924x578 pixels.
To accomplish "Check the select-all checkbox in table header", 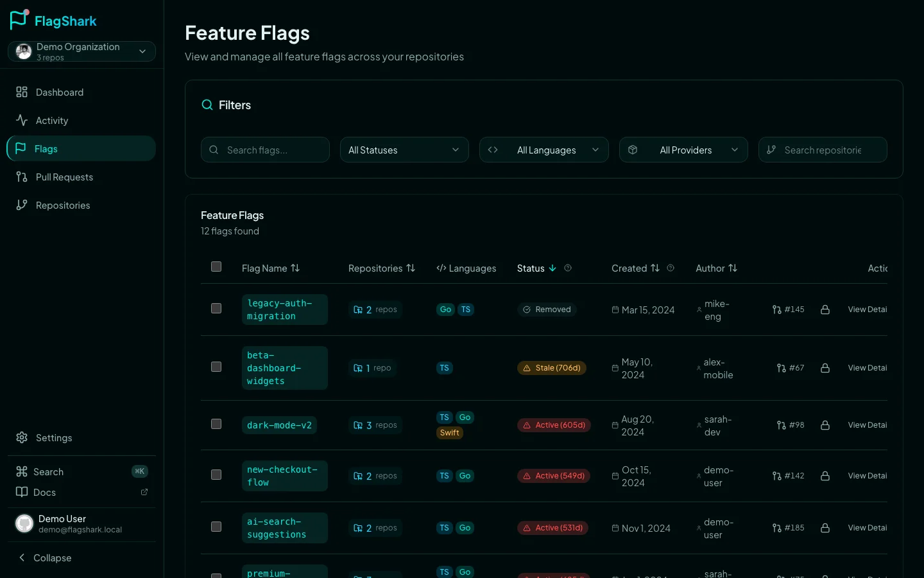I will pos(216,267).
